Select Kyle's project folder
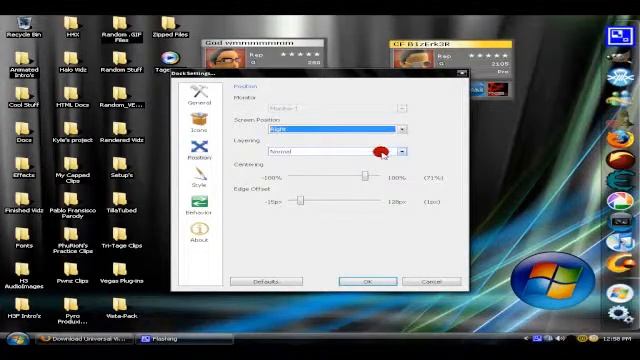The width and height of the screenshot is (640, 360). [x=73, y=132]
